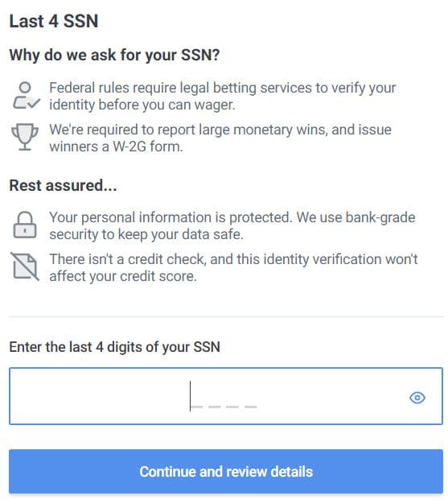Image resolution: width=448 pixels, height=500 pixels.
Task: Click the 'identity before you can wager' line
Action: [x=142, y=105]
